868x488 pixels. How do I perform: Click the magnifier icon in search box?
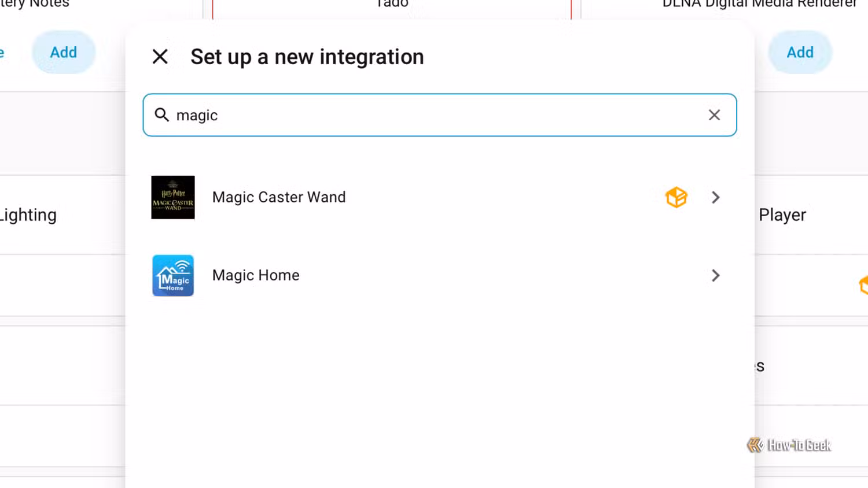point(162,115)
